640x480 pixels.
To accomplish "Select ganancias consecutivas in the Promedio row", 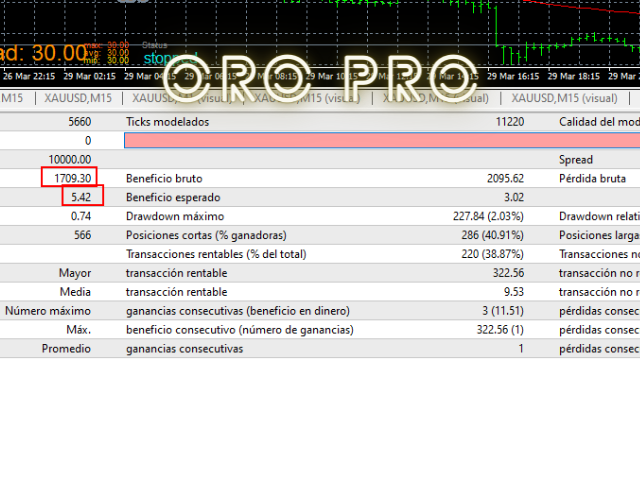I will 184,349.
